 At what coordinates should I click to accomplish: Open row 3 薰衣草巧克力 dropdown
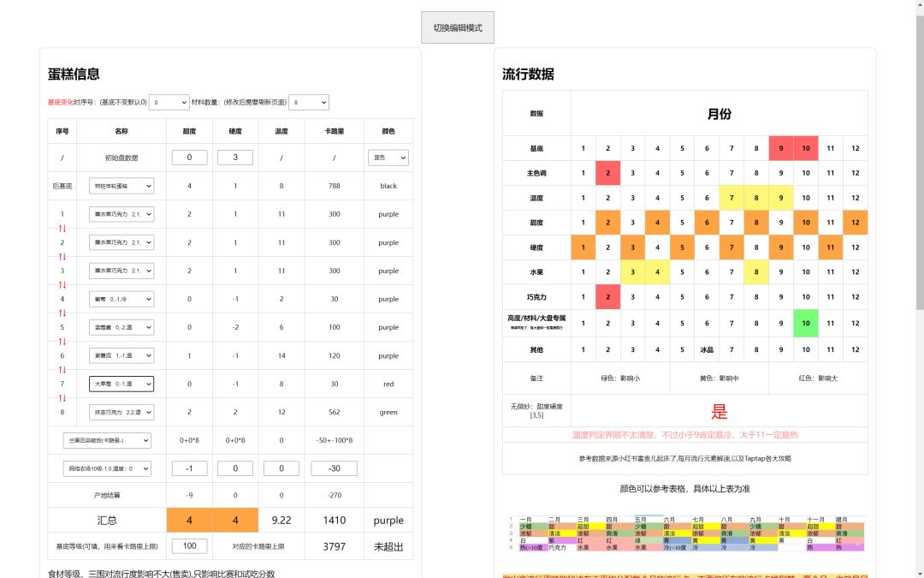click(121, 271)
